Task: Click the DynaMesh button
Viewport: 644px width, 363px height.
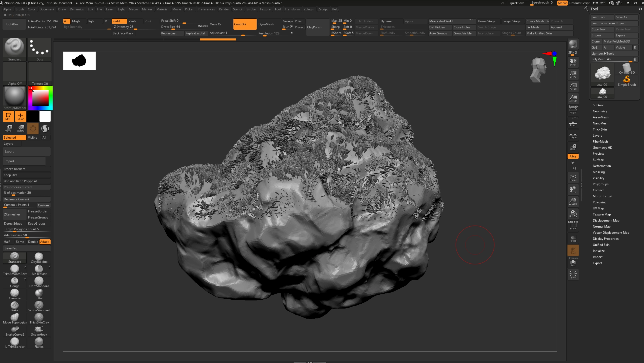Action: pyautogui.click(x=266, y=24)
